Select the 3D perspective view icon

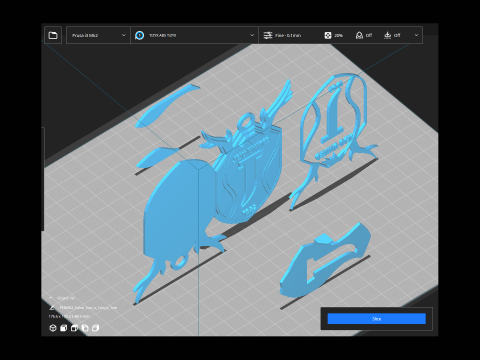pos(53,328)
